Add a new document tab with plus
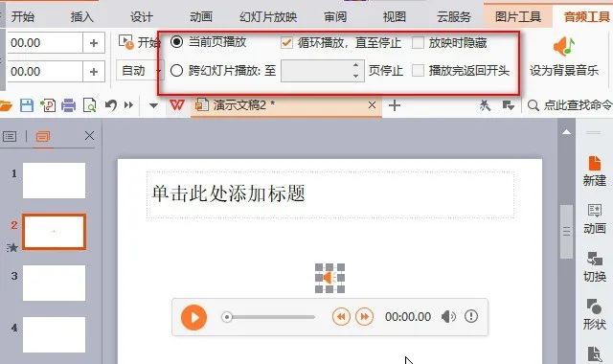Image resolution: width=613 pixels, height=364 pixels. [395, 105]
